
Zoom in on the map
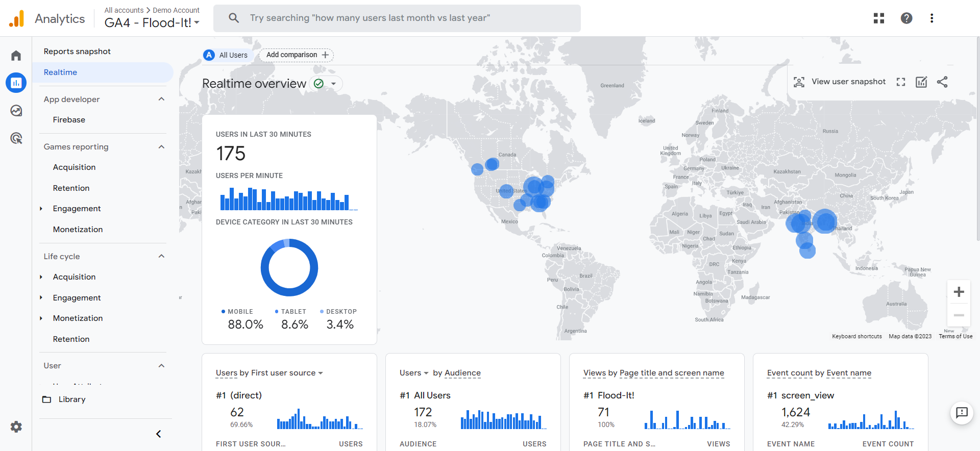point(959,292)
